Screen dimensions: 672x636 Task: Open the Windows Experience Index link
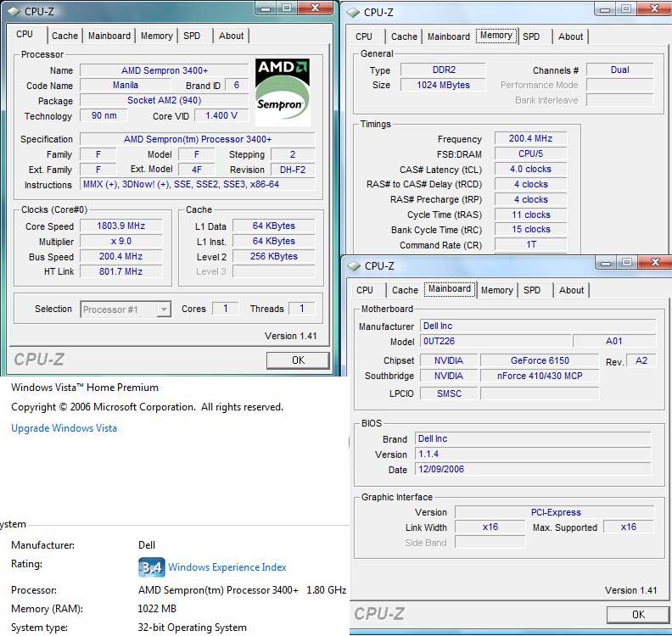(227, 567)
